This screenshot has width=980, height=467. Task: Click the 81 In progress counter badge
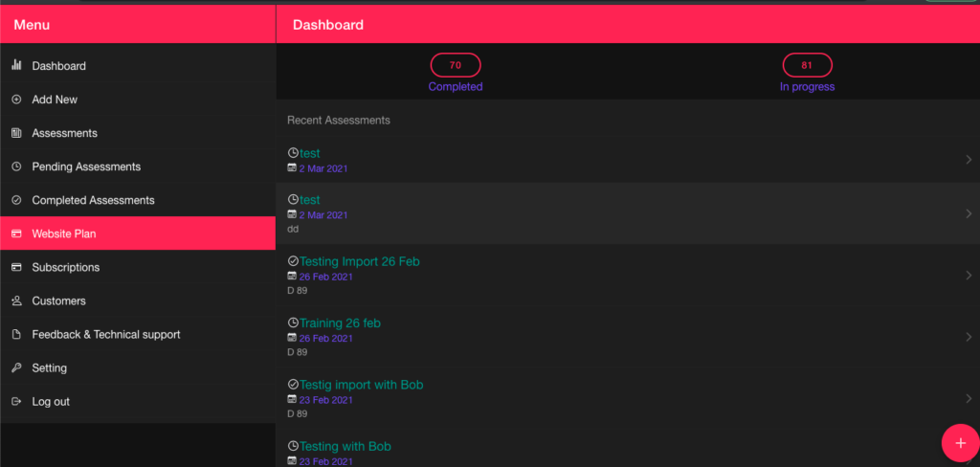[x=807, y=65]
